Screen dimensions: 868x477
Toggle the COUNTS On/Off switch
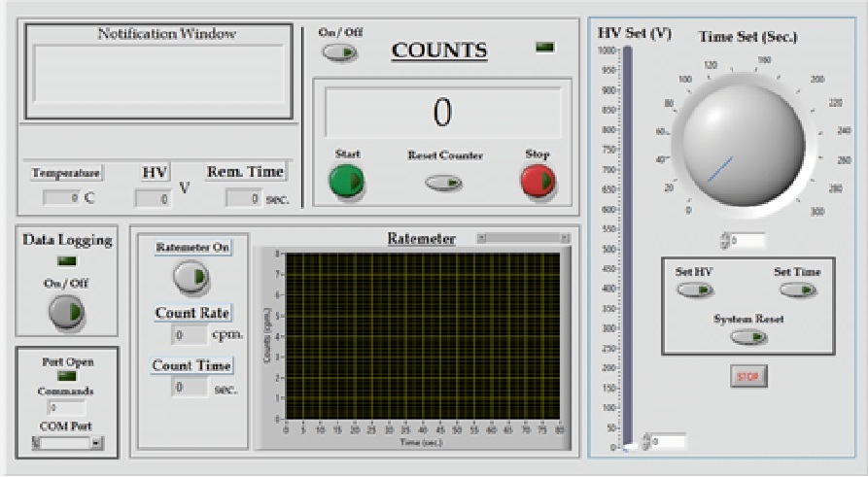[339, 52]
